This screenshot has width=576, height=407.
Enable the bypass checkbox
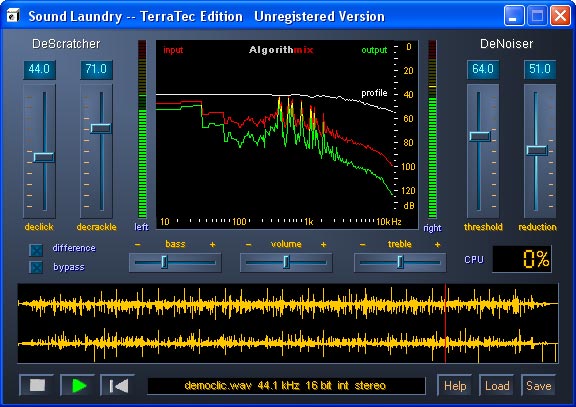(36, 267)
